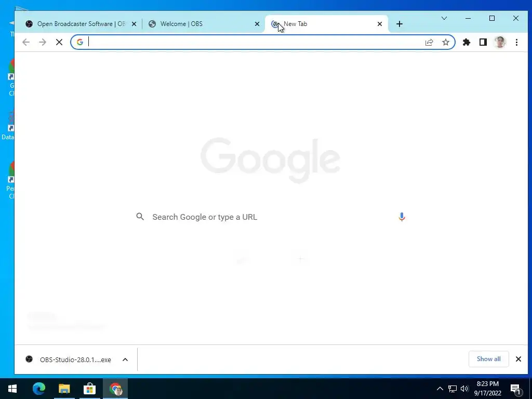The height and width of the screenshot is (399, 532).
Task: Click the Search Google or type a URL box
Action: [x=271, y=217]
